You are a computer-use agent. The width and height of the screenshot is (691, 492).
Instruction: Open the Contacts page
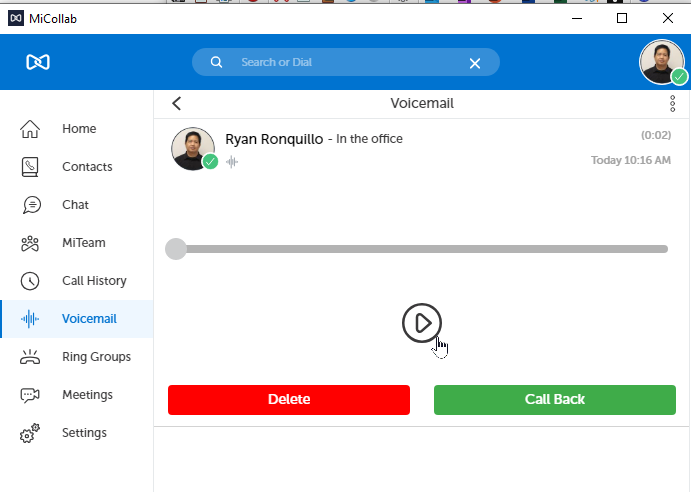pos(86,167)
